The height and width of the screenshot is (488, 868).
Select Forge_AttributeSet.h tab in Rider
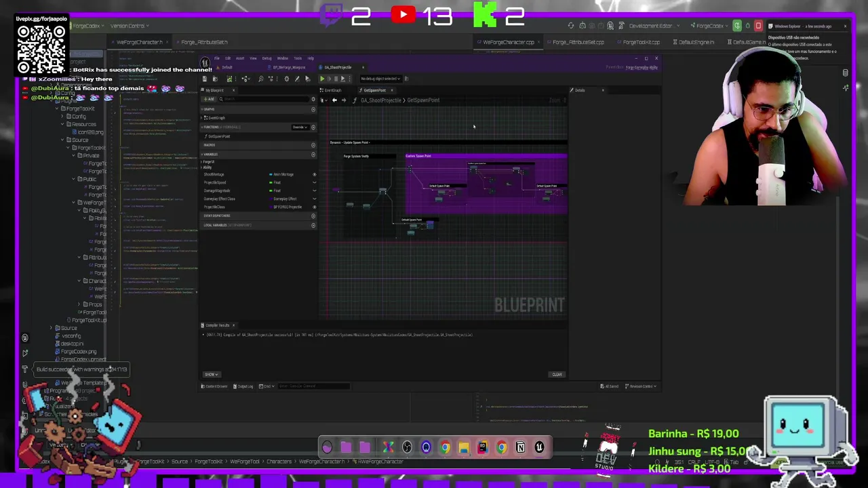pos(203,42)
